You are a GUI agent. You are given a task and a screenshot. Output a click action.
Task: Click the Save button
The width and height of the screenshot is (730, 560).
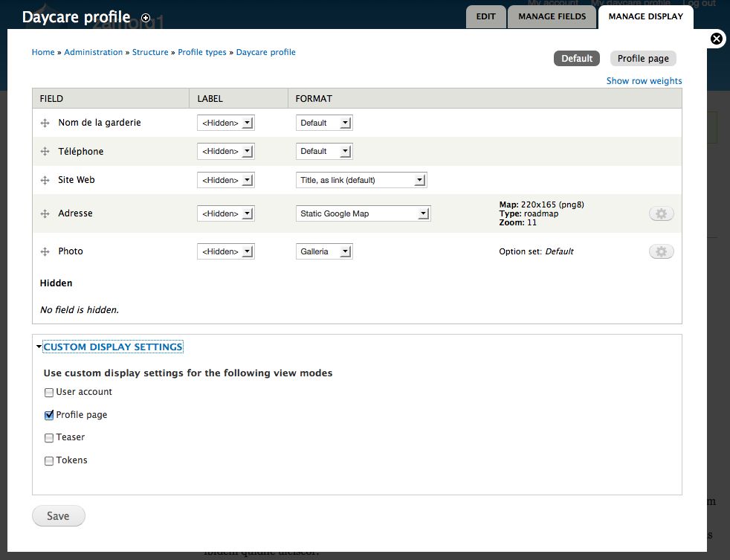[58, 515]
